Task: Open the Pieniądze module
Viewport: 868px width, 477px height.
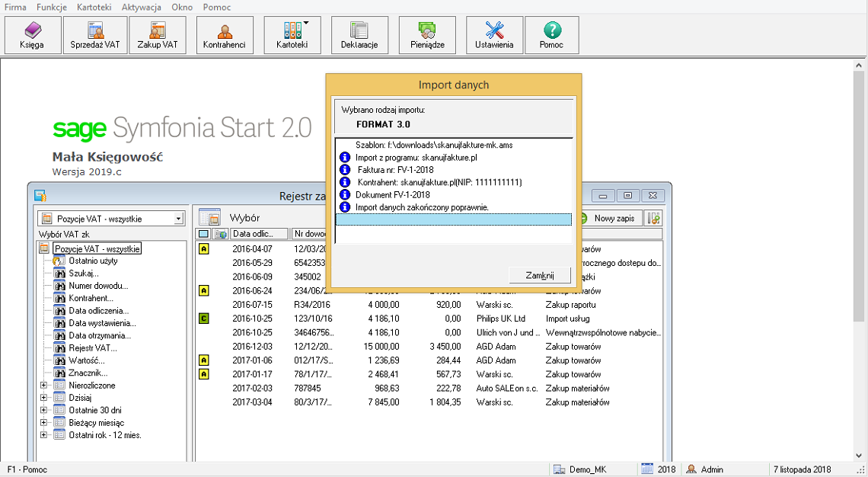Action: point(427,35)
